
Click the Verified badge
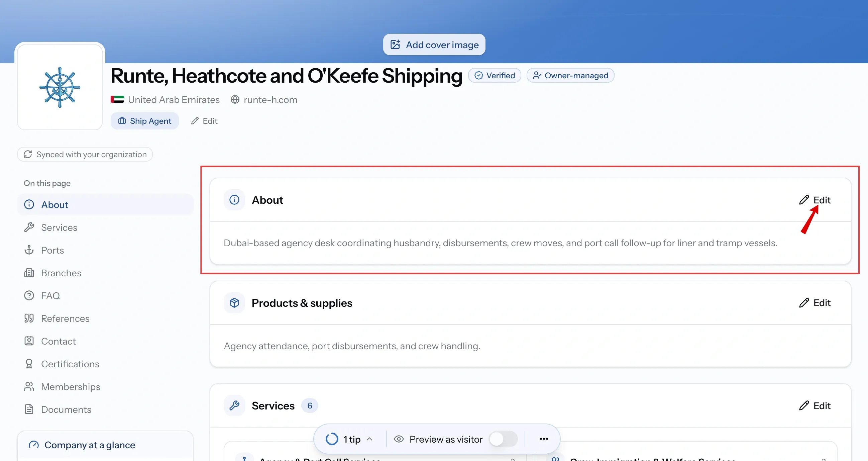pos(494,75)
